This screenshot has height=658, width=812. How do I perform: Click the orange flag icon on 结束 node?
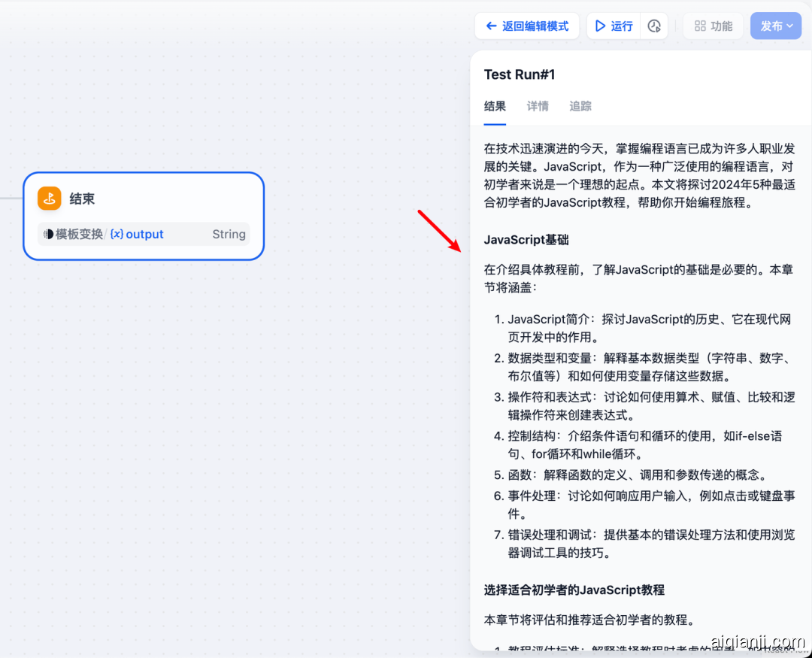click(x=50, y=199)
